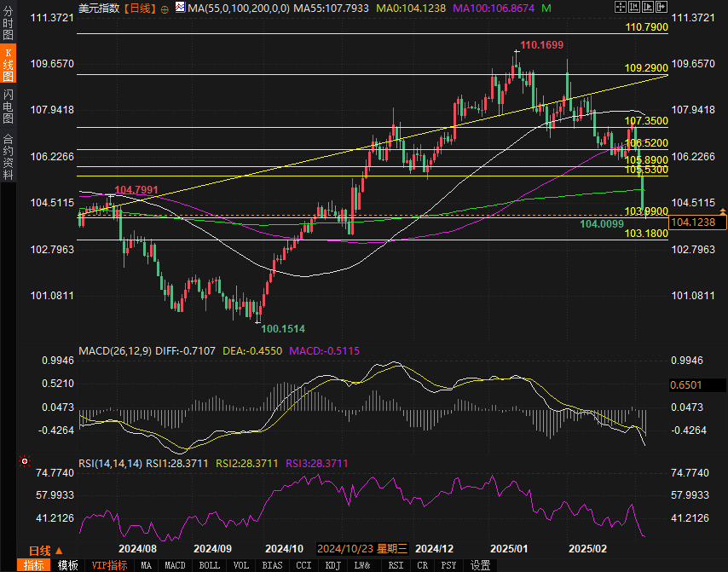Open the 闪电图 side tab

point(9,105)
